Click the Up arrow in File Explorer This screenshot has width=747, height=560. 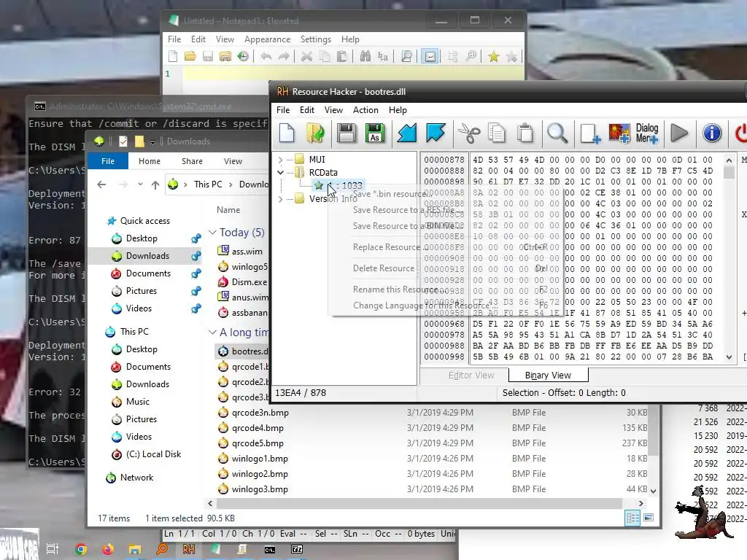click(x=155, y=184)
